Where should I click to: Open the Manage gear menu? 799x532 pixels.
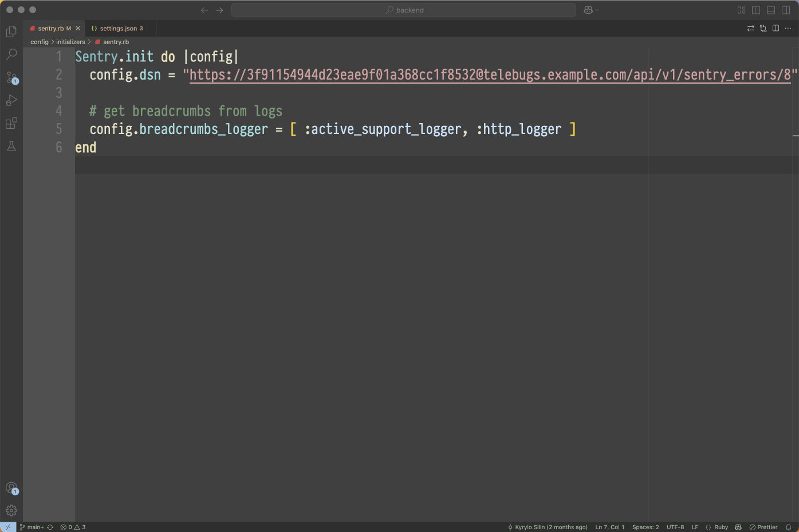click(x=11, y=510)
